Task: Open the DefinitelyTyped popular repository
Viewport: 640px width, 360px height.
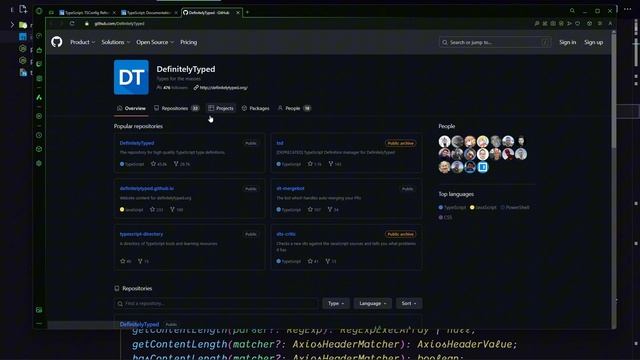Action: (x=137, y=143)
